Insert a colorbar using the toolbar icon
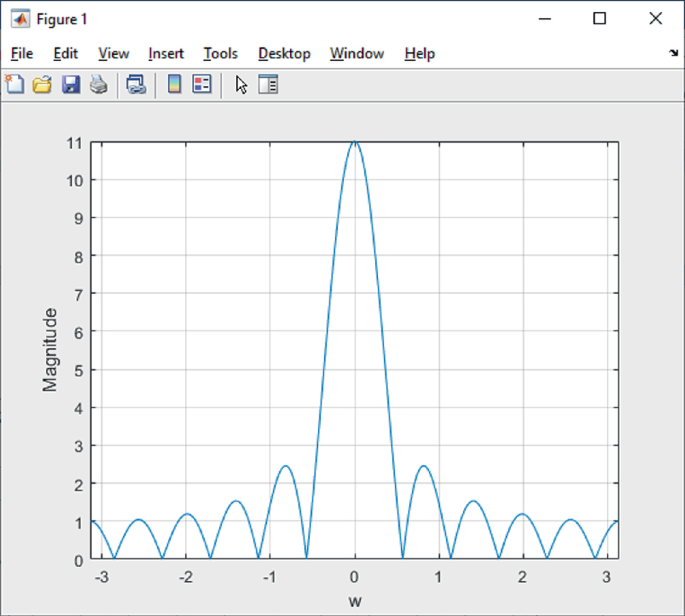The image size is (685, 616). tap(174, 85)
